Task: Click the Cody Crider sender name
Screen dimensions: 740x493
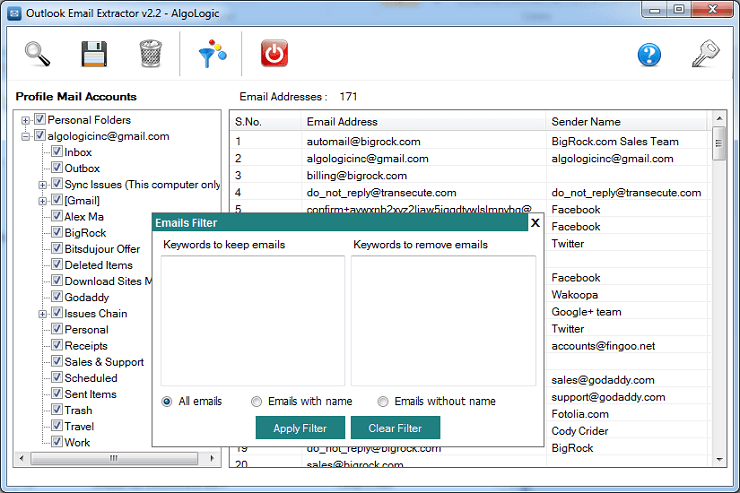Action: (x=580, y=431)
